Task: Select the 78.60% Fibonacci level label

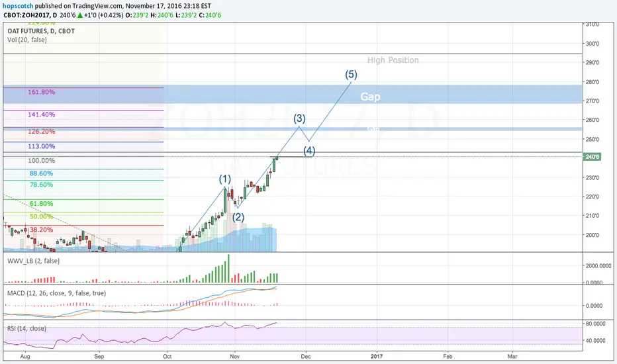Action: pyautogui.click(x=41, y=185)
